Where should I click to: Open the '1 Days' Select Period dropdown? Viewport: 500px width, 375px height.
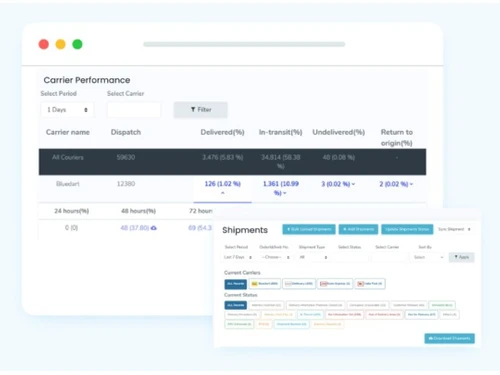[x=67, y=110]
